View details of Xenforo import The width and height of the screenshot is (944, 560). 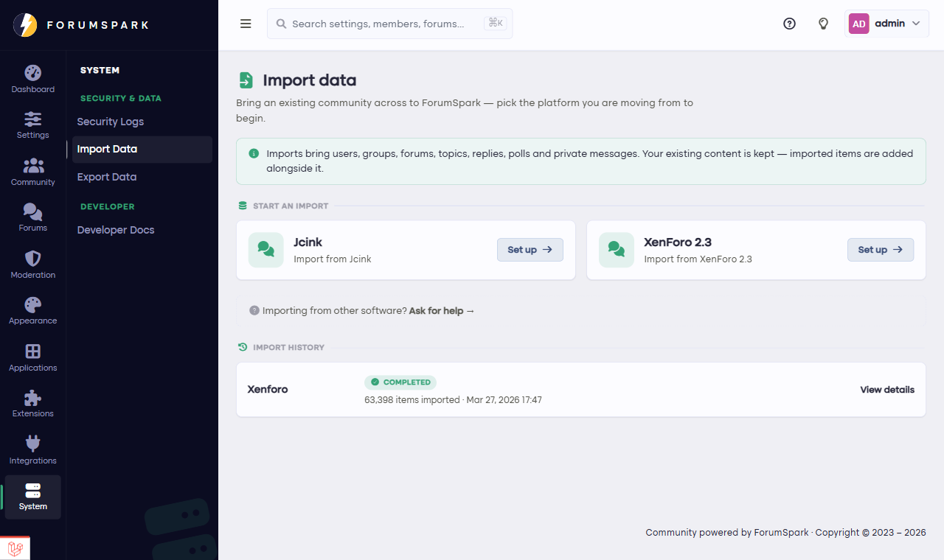[887, 390]
